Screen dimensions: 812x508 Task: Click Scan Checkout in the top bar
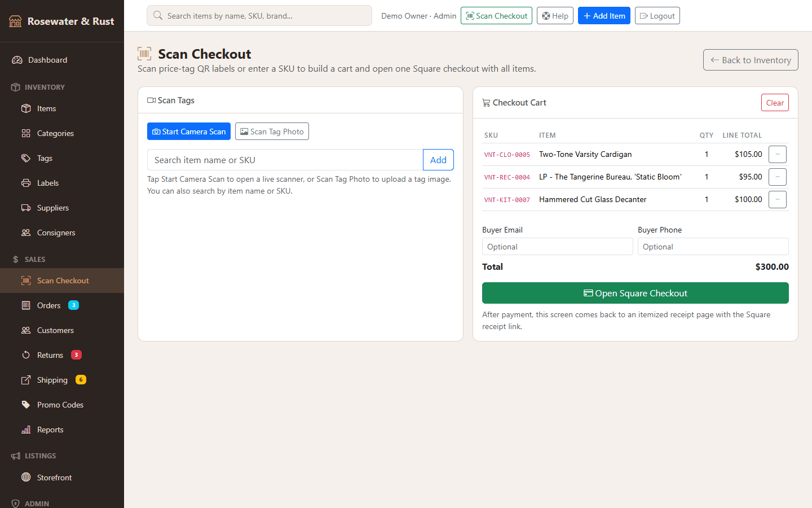[496, 16]
